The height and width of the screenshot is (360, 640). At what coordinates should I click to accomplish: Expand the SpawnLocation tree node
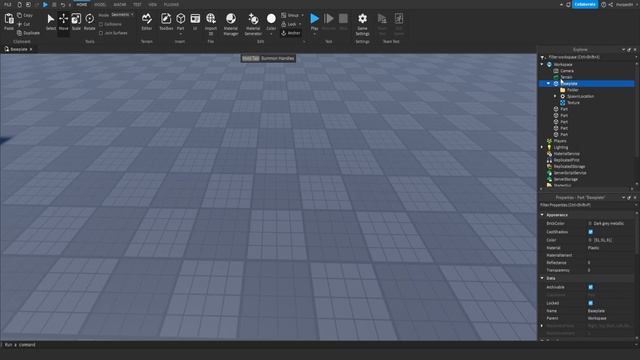[x=555, y=96]
